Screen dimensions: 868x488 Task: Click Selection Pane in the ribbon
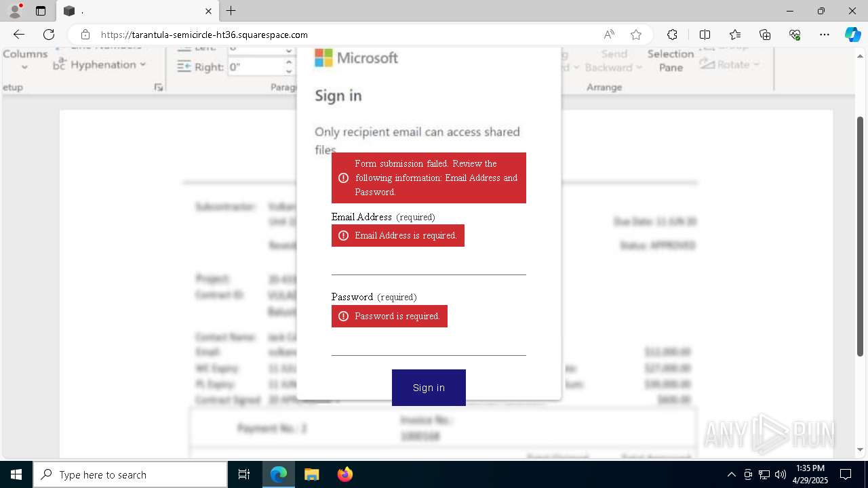(671, 60)
